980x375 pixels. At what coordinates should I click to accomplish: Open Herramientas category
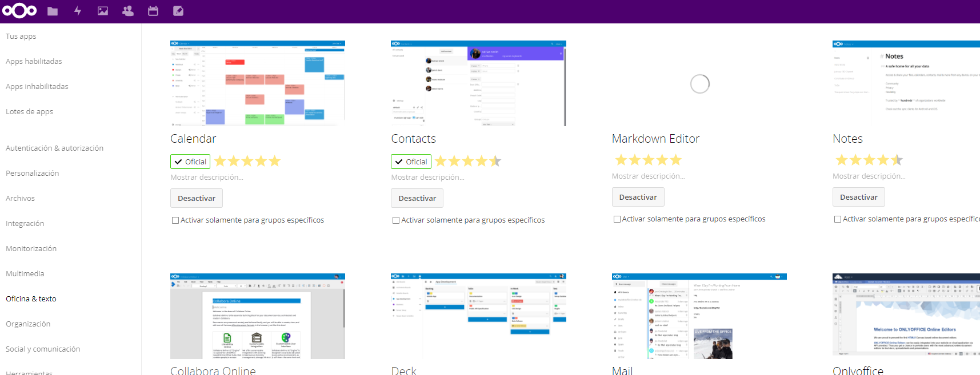click(x=29, y=373)
